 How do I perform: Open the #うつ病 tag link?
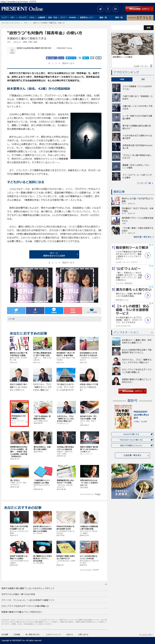click(x=12, y=319)
